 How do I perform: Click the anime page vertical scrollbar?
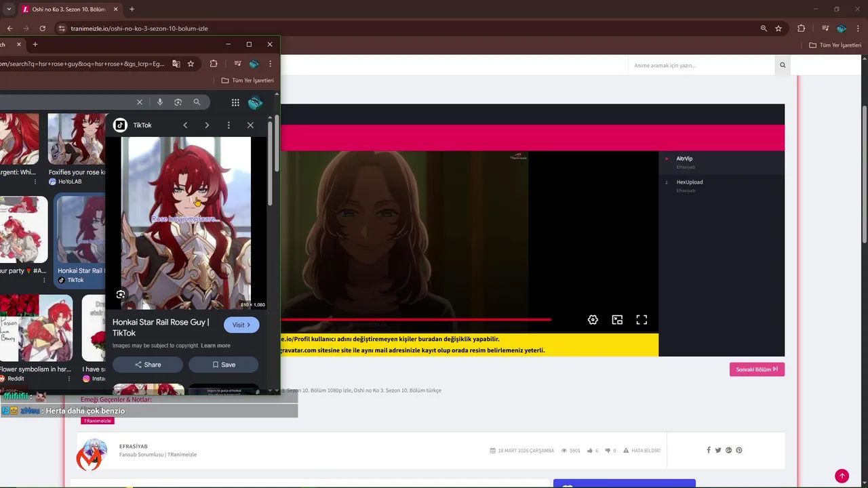864,175
